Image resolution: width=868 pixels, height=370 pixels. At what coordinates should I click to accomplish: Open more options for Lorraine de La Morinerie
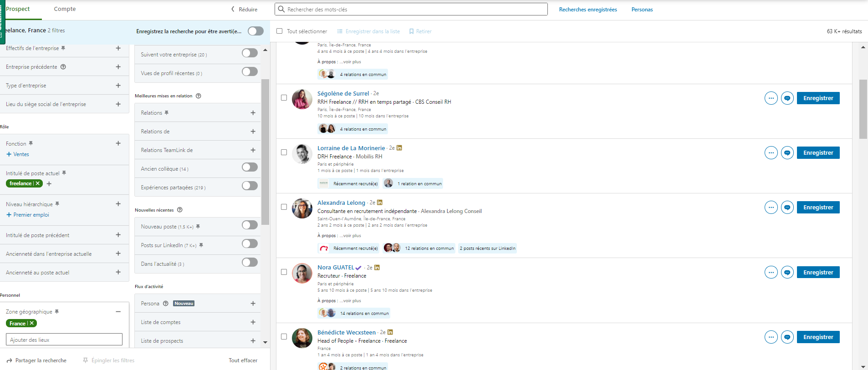click(771, 153)
